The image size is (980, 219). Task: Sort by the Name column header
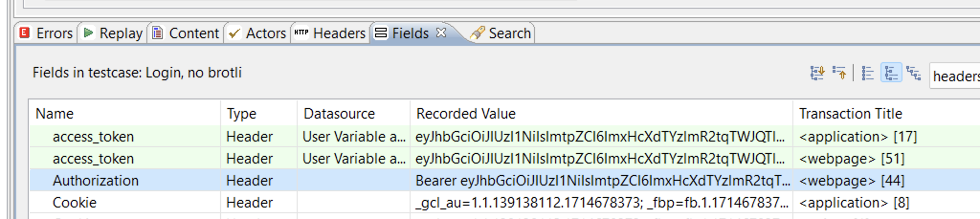(x=125, y=113)
